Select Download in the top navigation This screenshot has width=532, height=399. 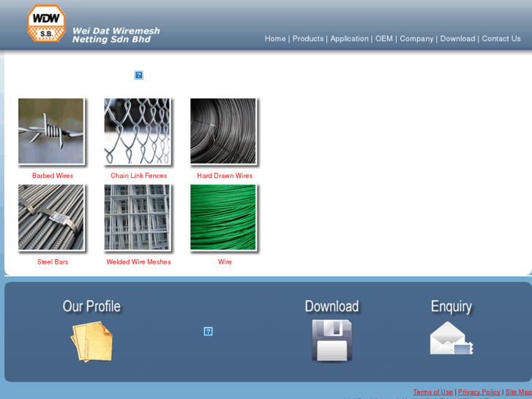(457, 39)
